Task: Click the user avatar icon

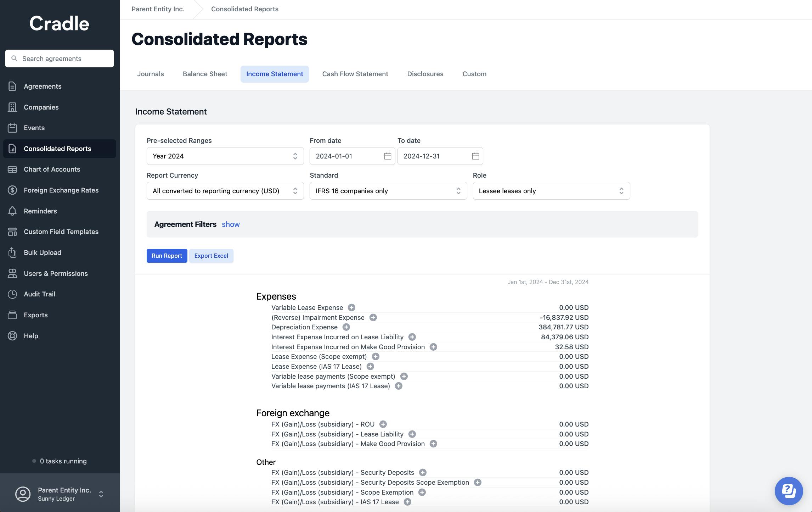Action: [x=23, y=494]
